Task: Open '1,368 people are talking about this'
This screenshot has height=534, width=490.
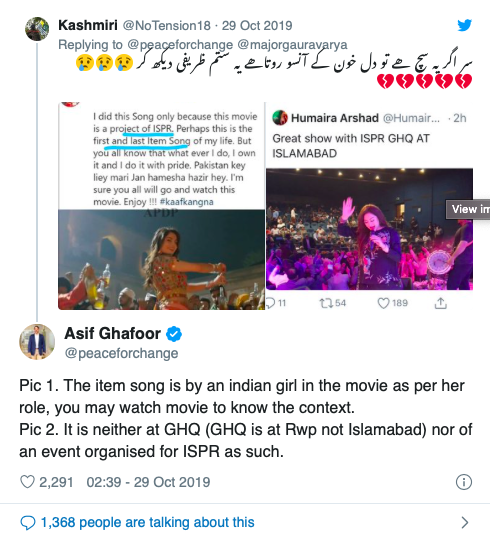Action: click(147, 522)
